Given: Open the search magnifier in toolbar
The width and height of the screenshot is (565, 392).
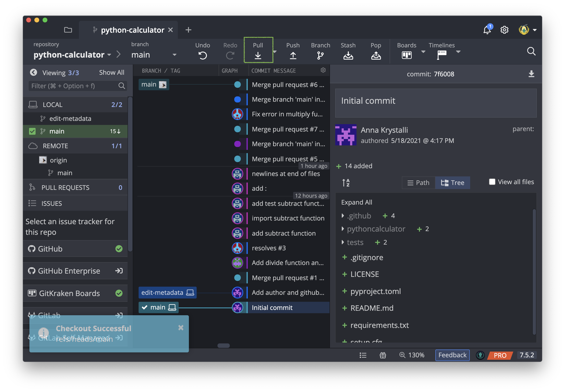Looking at the screenshot, I should pos(531,51).
